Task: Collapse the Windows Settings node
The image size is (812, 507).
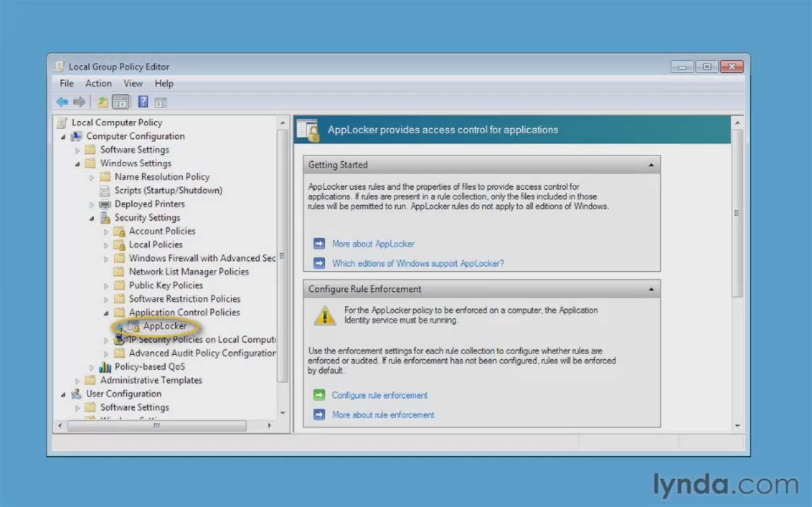Action: pos(77,164)
